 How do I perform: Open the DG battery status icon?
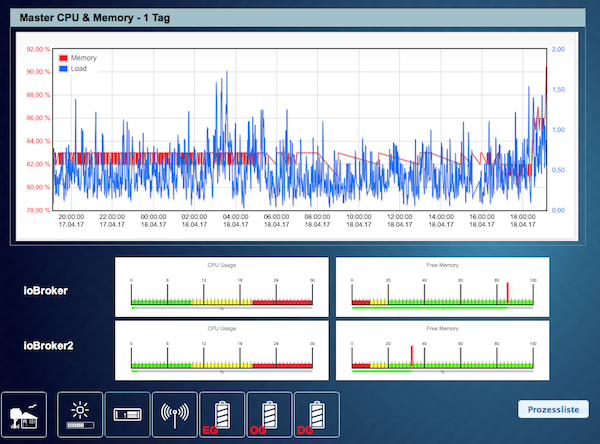317,415
